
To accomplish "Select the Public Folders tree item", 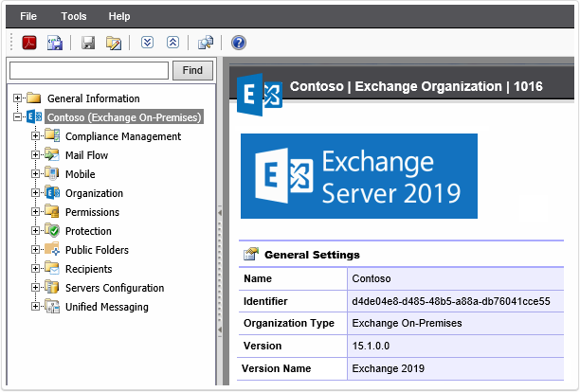I will 97,250.
